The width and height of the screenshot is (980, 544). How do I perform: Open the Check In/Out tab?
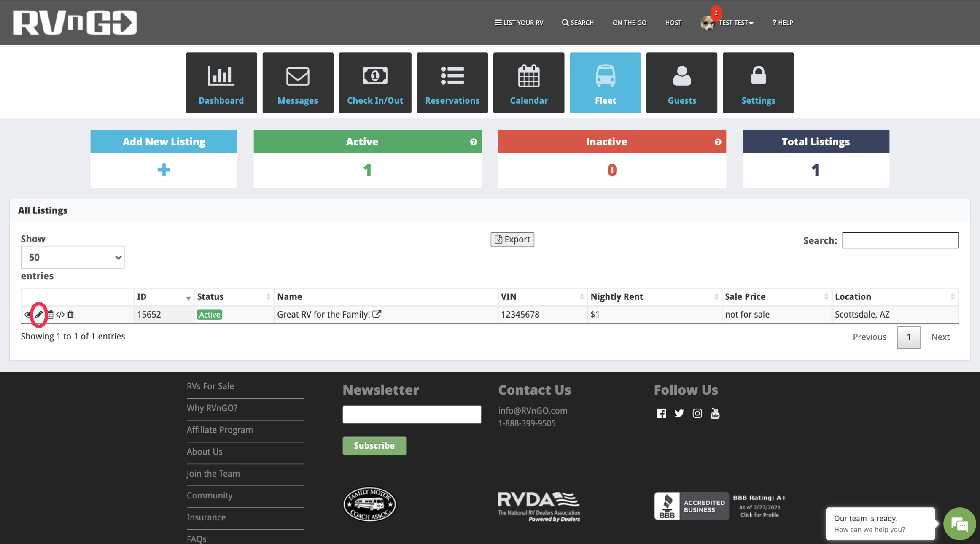(x=375, y=83)
